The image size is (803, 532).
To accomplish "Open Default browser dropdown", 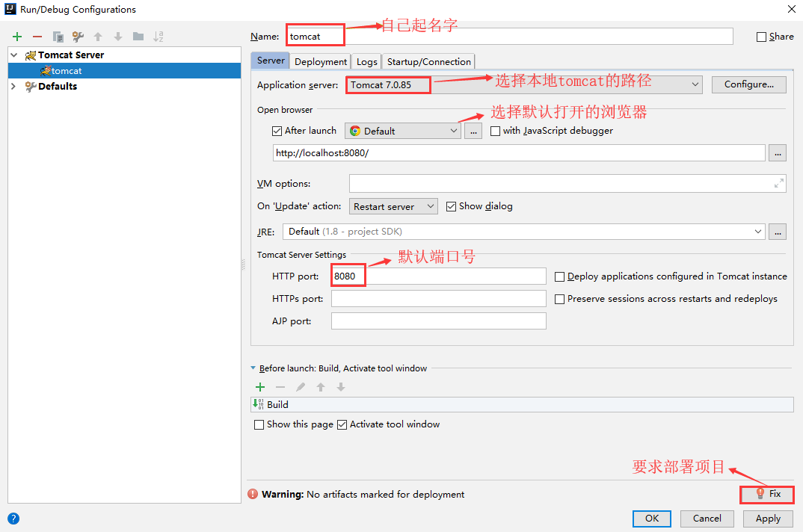I will click(402, 131).
